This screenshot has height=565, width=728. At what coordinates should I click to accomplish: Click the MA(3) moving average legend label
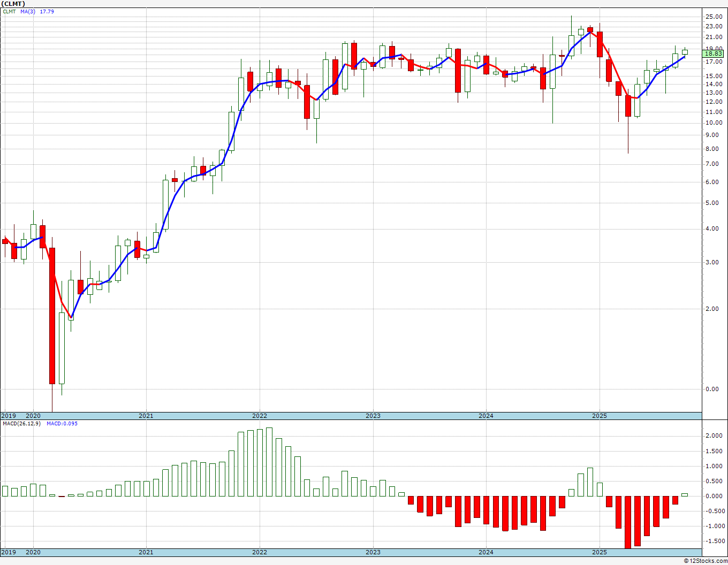pyautogui.click(x=28, y=11)
